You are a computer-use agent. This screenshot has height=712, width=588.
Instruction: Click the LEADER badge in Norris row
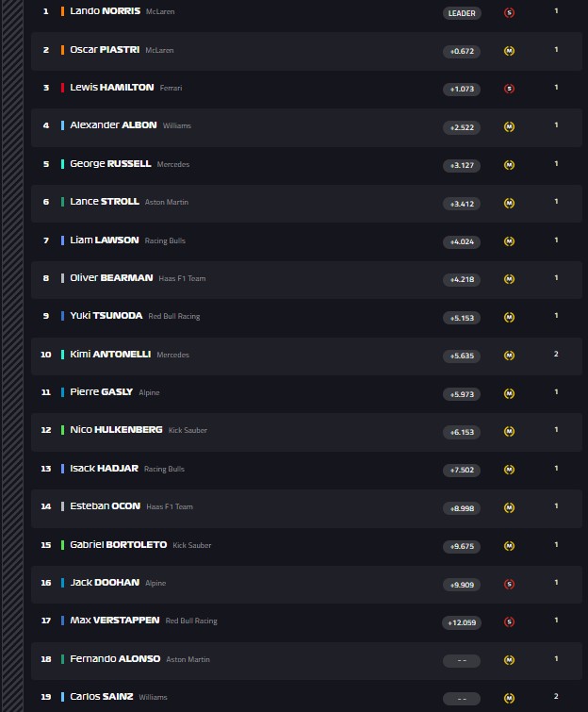(x=462, y=13)
